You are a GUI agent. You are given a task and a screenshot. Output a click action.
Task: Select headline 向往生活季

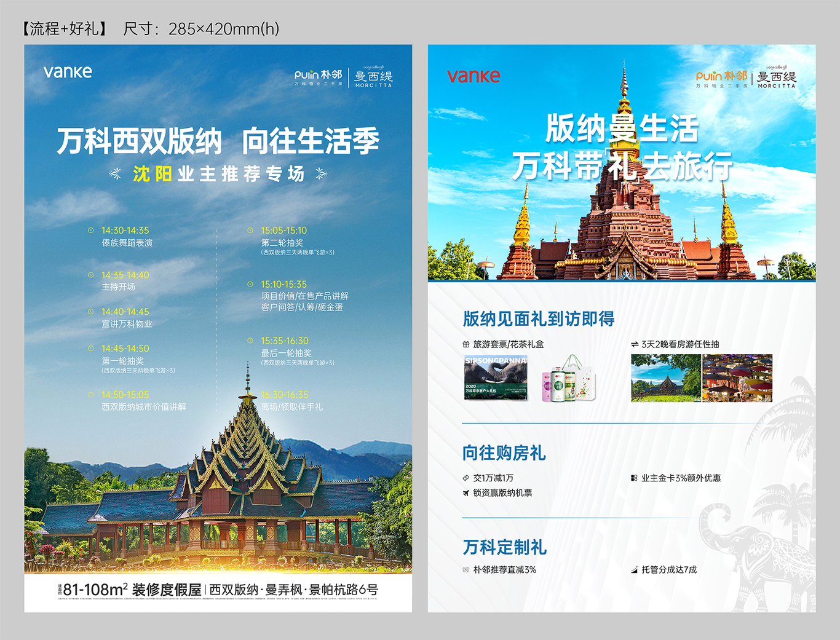pyautogui.click(x=311, y=141)
